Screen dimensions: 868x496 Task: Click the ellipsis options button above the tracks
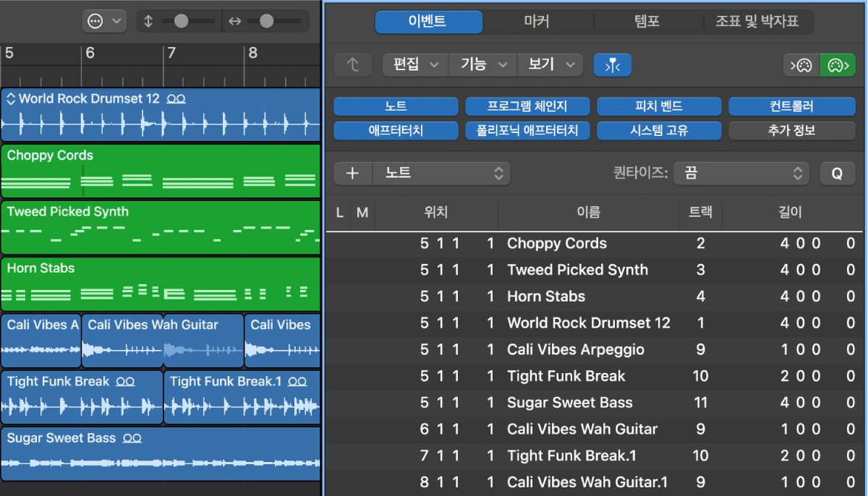(104, 21)
